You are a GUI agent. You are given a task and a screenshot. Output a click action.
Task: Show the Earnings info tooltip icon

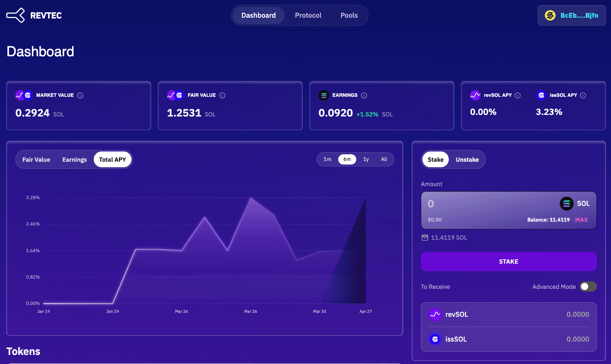coord(364,95)
